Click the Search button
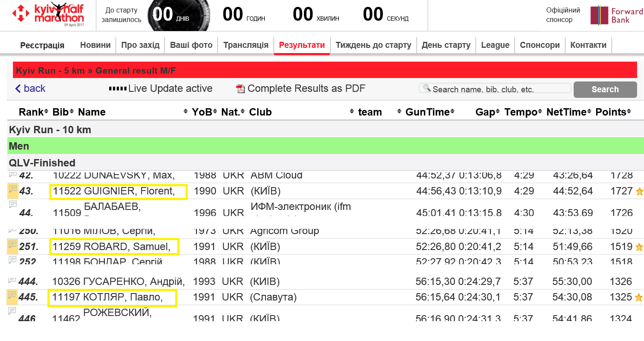 coord(605,89)
